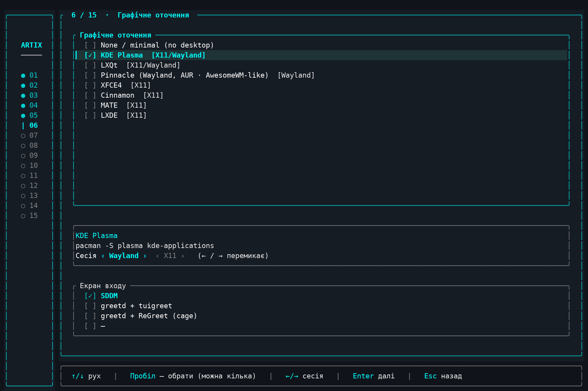Click the right chevron after Wayland

pos(145,256)
